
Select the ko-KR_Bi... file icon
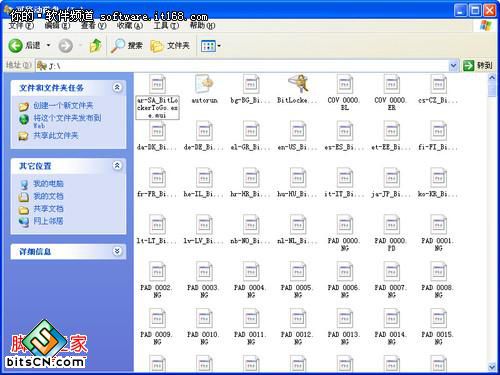coord(438,178)
